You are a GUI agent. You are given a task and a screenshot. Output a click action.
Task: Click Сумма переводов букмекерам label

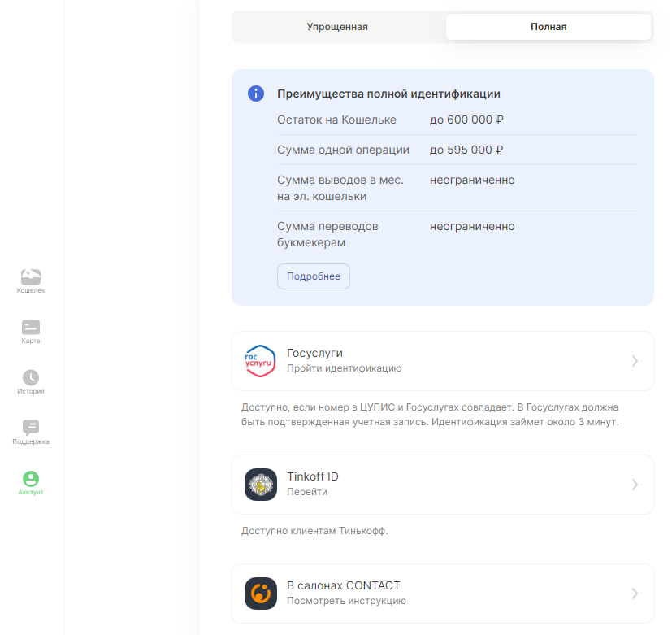pos(327,234)
